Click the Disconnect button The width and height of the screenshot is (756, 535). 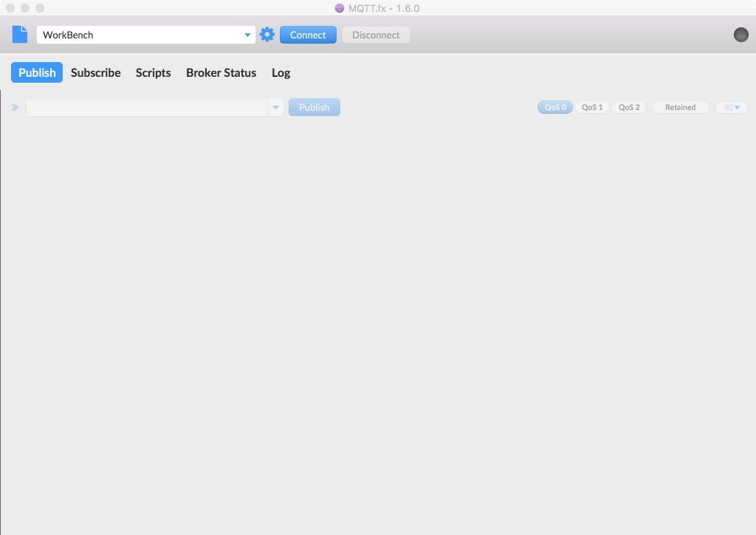pyautogui.click(x=376, y=35)
